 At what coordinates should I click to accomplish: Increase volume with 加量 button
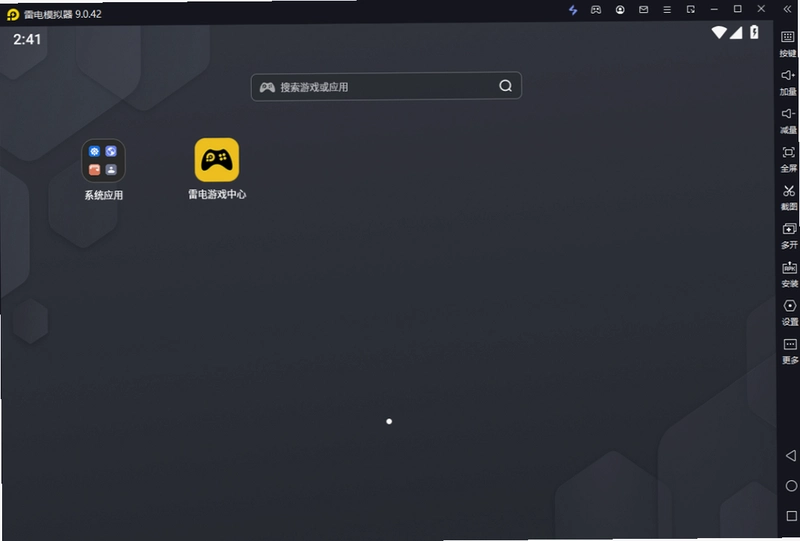788,82
